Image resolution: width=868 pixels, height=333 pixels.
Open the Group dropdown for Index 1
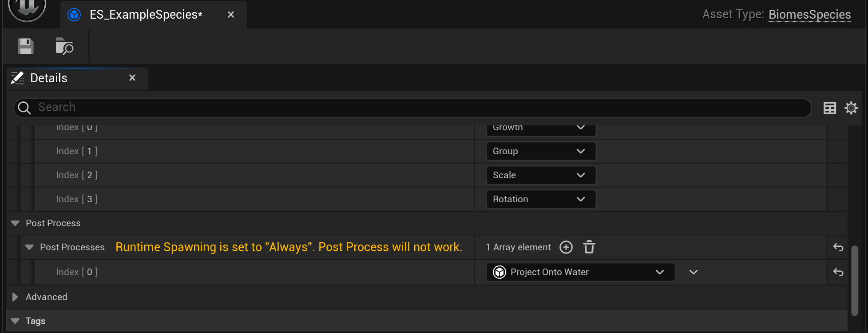pyautogui.click(x=540, y=151)
